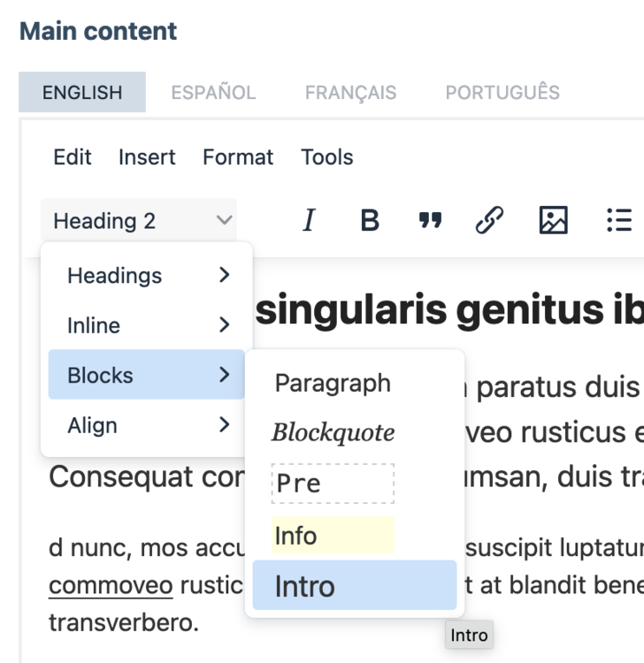Click the bulleted list icon
Image resolution: width=644 pixels, height=663 pixels.
tap(618, 220)
